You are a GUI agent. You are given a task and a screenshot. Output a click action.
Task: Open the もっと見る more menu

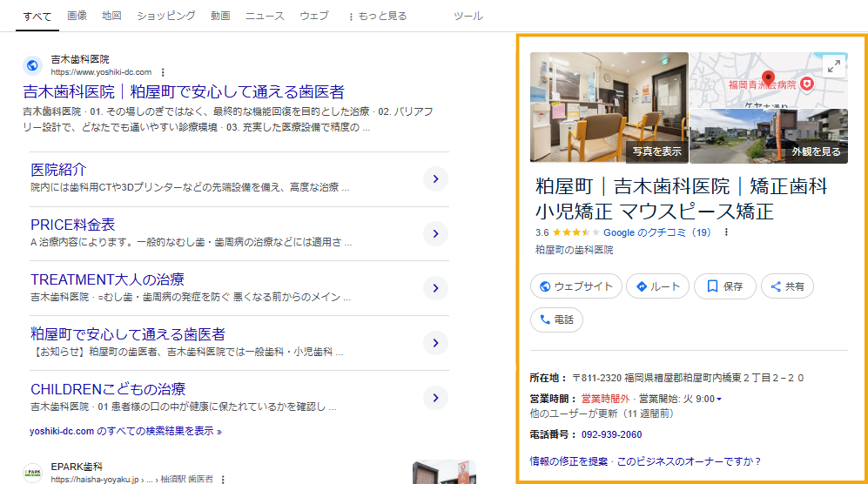point(376,17)
